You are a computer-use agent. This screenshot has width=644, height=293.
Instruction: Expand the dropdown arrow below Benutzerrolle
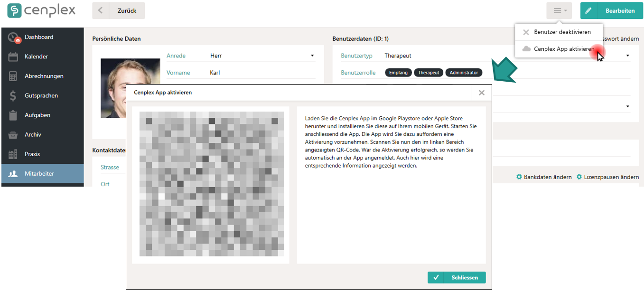pos(628,106)
